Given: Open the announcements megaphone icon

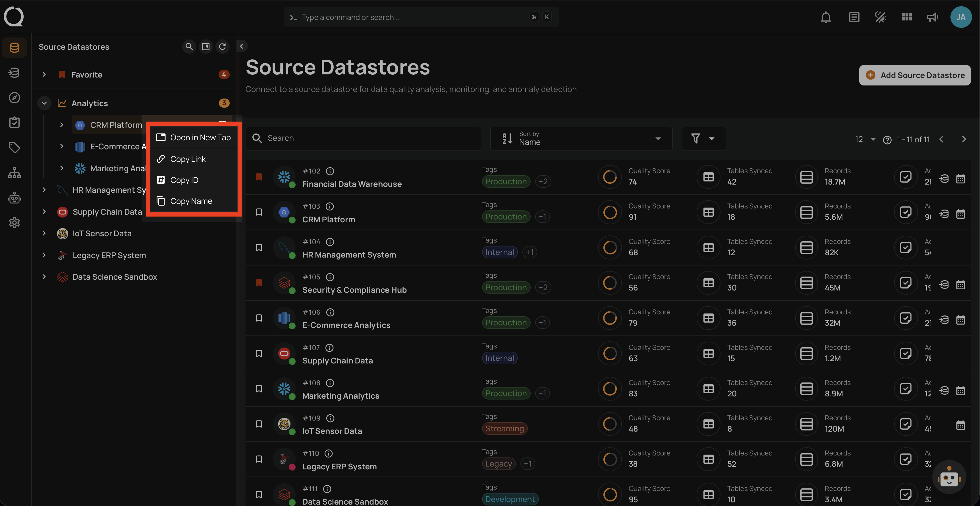Looking at the screenshot, I should pos(932,17).
